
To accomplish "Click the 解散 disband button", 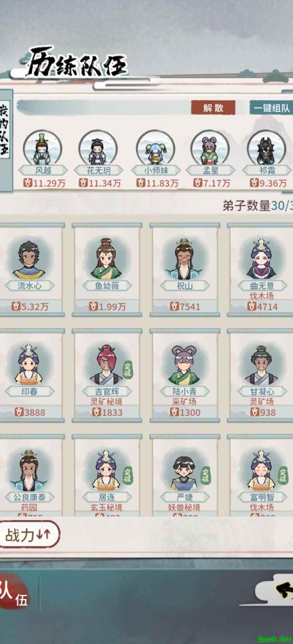I will coord(213,108).
